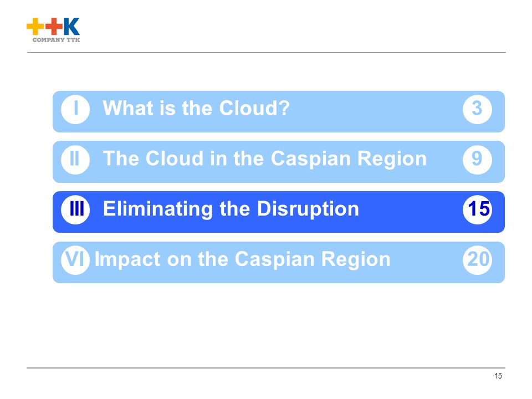Select the roman numeral I circle
The image size is (532, 399).
(x=75, y=109)
